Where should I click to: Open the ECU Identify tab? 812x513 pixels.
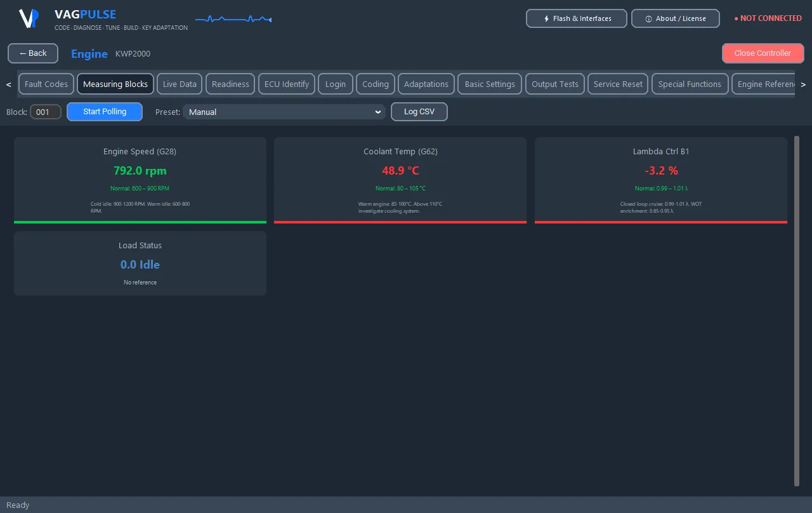287,84
